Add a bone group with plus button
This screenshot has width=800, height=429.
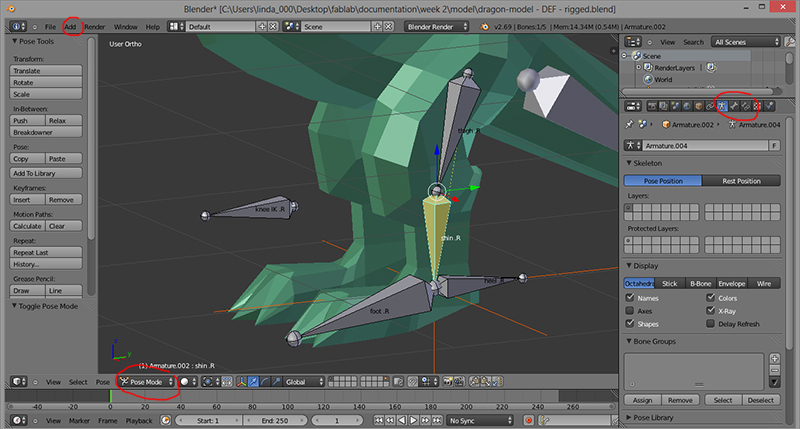pyautogui.click(x=774, y=359)
